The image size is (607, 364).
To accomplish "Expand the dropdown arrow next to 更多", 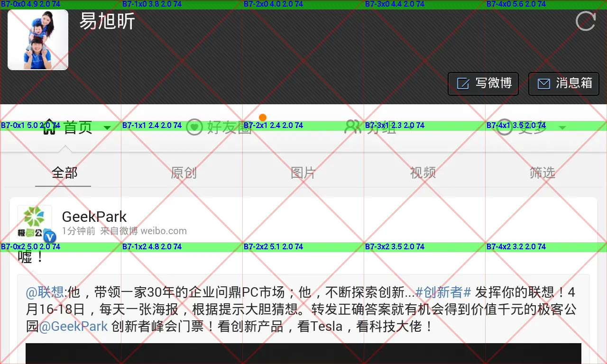I will pyautogui.click(x=562, y=127).
